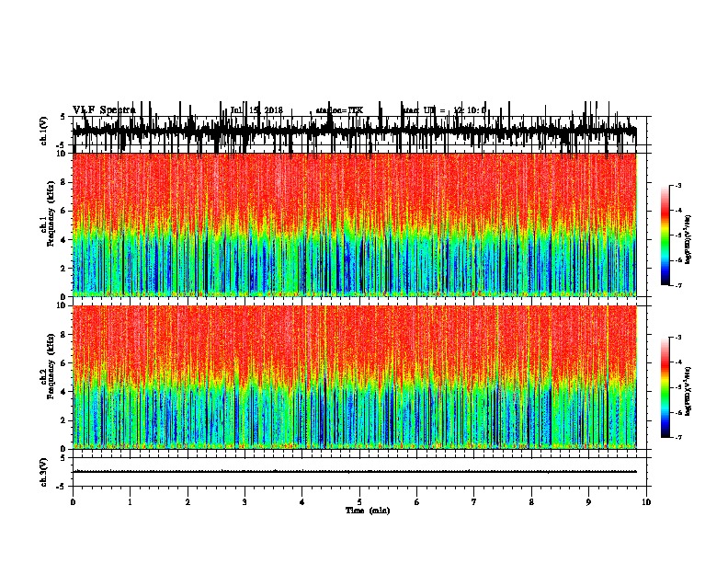The image size is (728, 563).
Task: Click the 'ch.1(V)' waveform axis label
Action: pos(43,131)
